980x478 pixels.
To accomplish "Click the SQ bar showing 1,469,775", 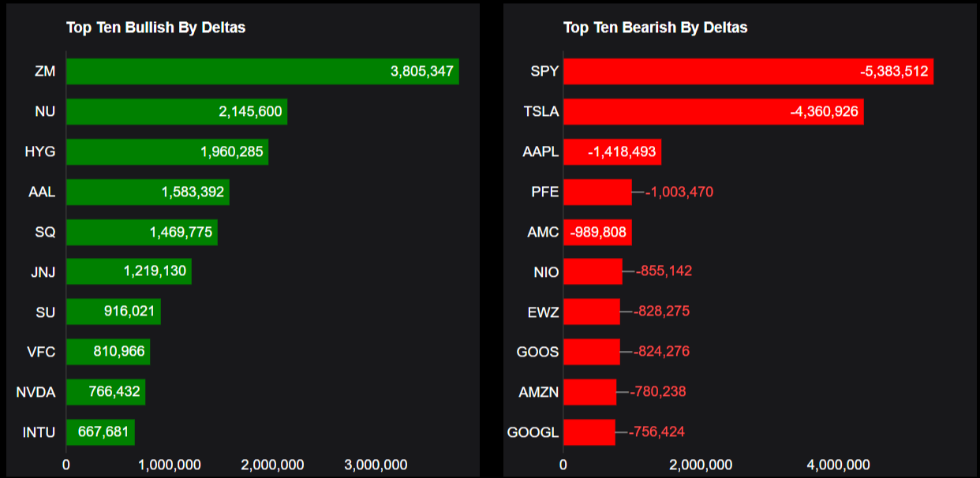I will (142, 232).
